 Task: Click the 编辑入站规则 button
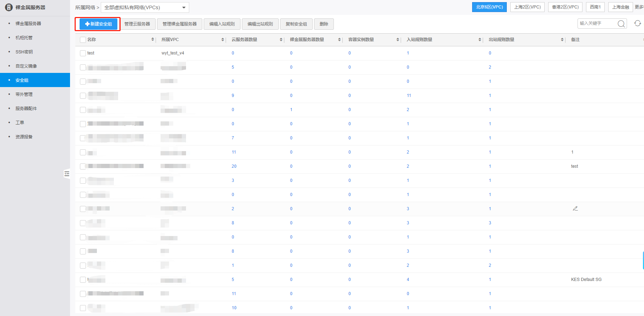pos(222,24)
